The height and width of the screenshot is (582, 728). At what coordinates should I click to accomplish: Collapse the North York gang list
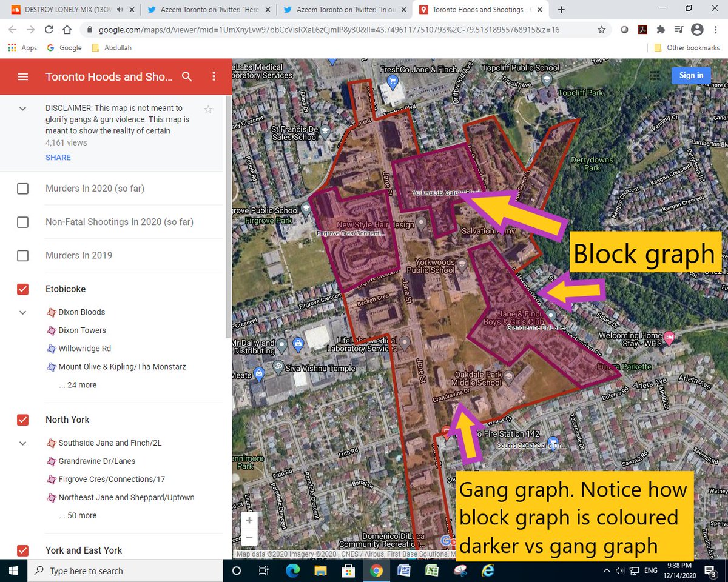click(22, 443)
